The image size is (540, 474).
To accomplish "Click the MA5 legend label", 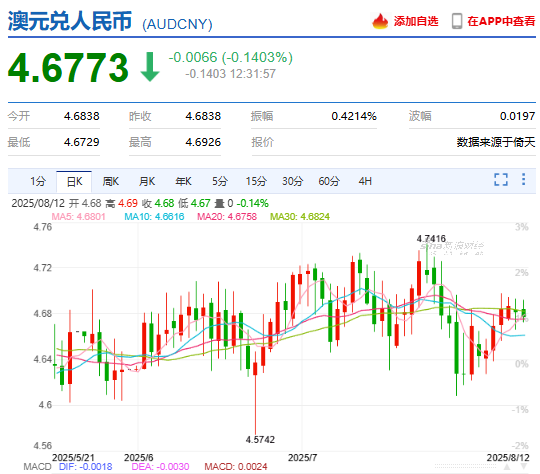I will pos(79,217).
